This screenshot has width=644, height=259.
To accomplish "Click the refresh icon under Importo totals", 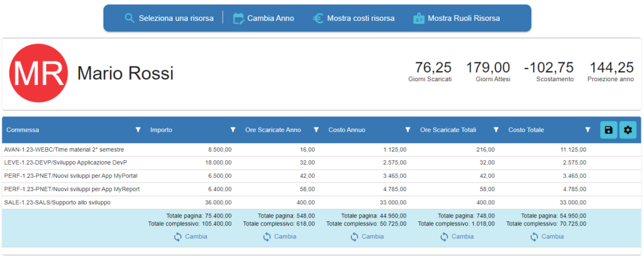I will click(178, 237).
